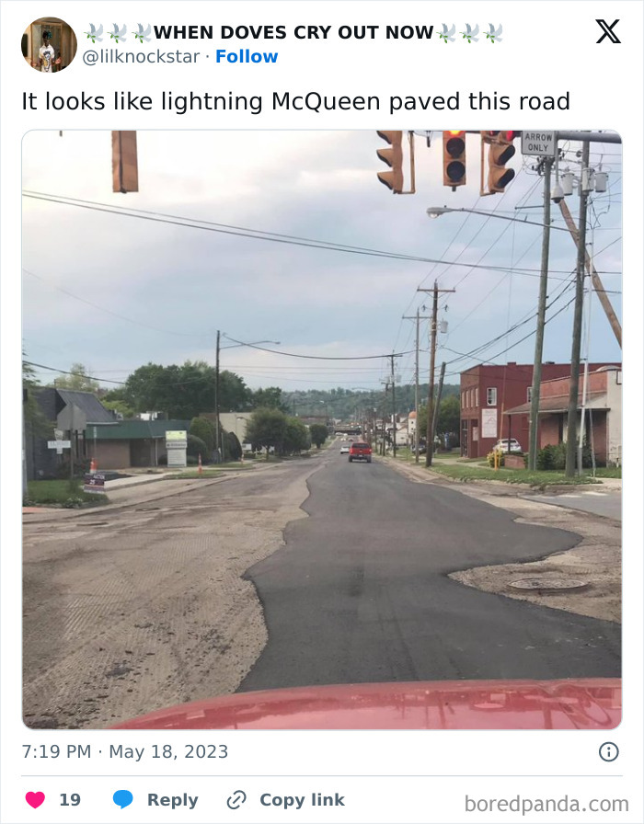Click the red heart like icon
The height and width of the screenshot is (824, 644).
[x=35, y=799]
